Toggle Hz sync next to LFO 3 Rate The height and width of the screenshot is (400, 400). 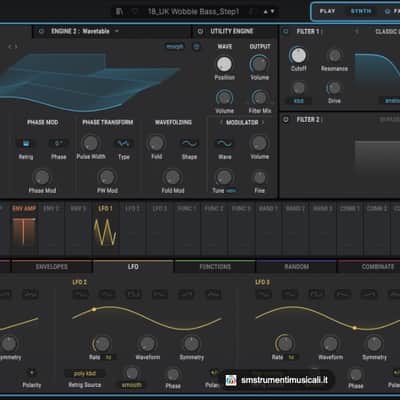point(291,357)
